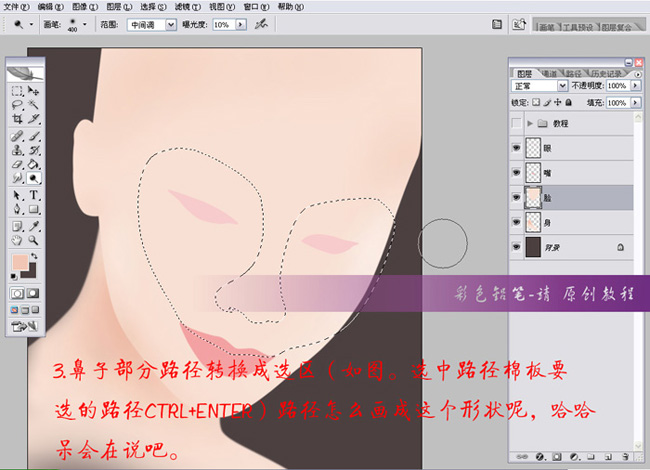Hide the 眼 layer with eye icon

pos(516,146)
